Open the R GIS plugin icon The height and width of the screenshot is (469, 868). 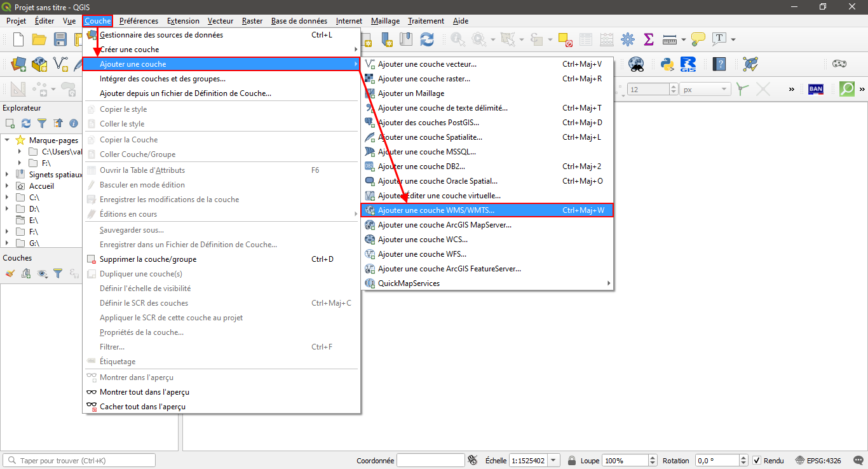688,64
